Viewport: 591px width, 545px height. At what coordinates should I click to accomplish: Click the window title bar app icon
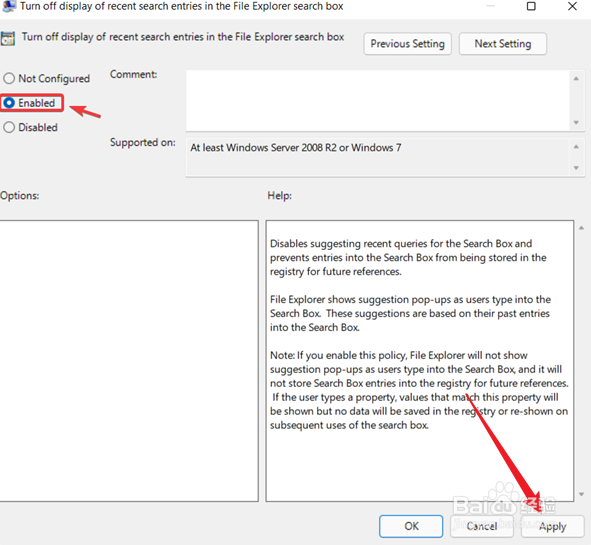[x=8, y=6]
